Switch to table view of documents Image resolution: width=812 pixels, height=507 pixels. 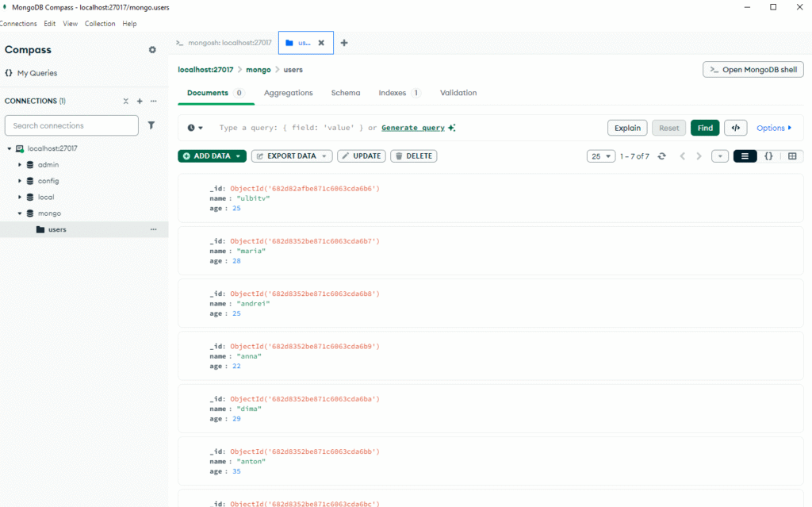[x=792, y=156]
